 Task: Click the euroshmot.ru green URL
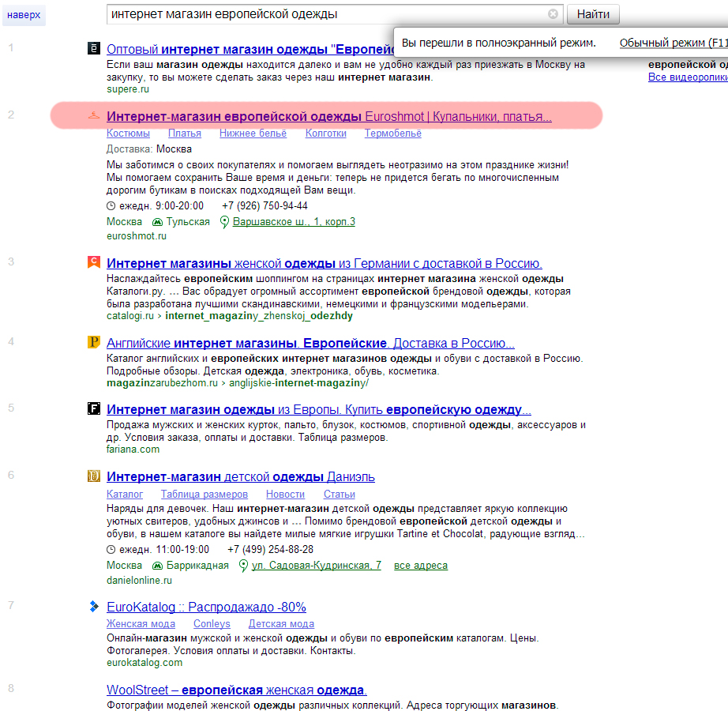tap(137, 236)
